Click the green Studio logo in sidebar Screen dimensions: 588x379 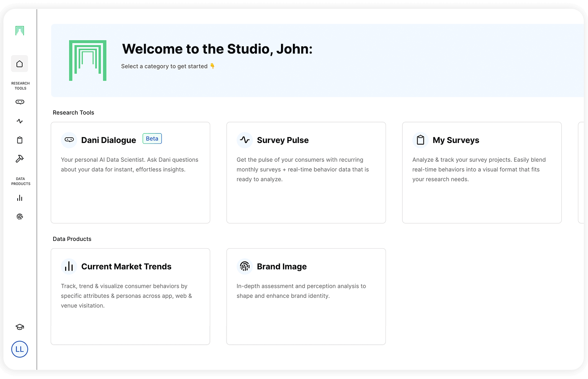(x=20, y=31)
